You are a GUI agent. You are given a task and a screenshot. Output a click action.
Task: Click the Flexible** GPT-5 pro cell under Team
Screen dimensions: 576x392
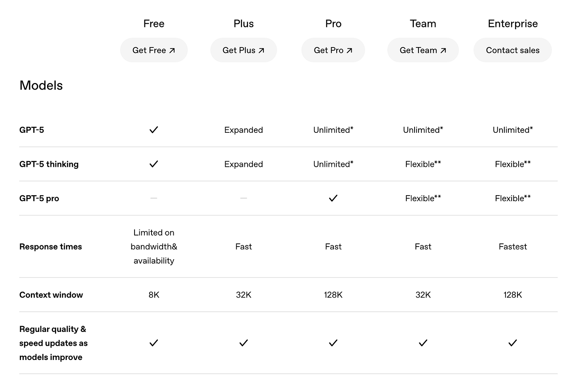423,198
